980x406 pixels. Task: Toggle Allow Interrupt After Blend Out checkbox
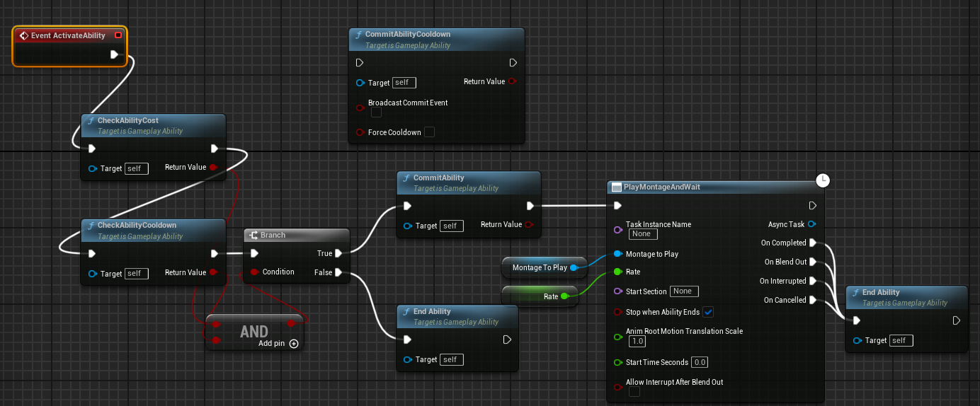pyautogui.click(x=634, y=392)
